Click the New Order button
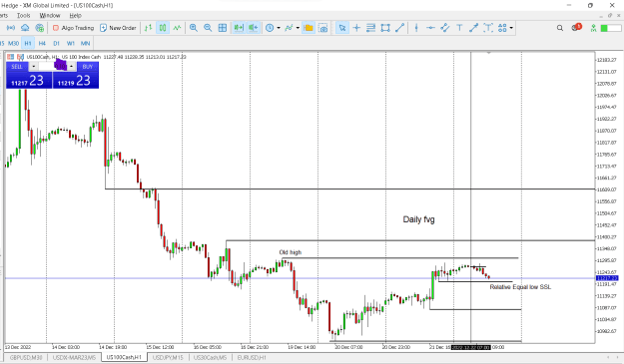Image resolution: width=624 pixels, height=364 pixels. [118, 28]
